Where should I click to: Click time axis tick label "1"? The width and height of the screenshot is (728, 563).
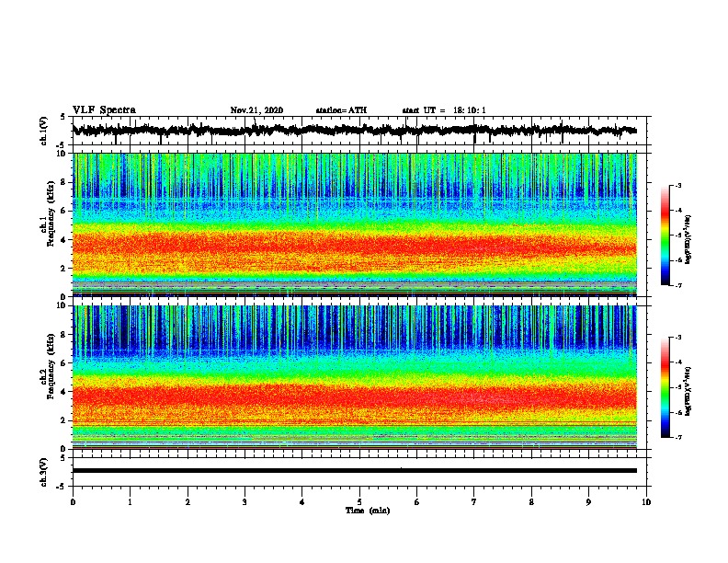(130, 502)
